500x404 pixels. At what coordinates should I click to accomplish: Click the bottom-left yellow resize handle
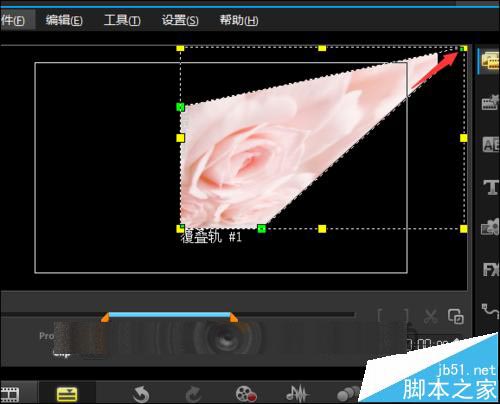(x=179, y=230)
